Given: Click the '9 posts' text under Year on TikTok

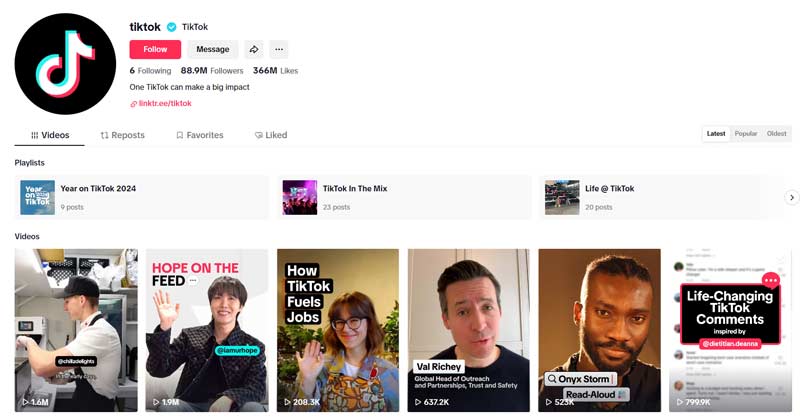Looking at the screenshot, I should (x=72, y=207).
